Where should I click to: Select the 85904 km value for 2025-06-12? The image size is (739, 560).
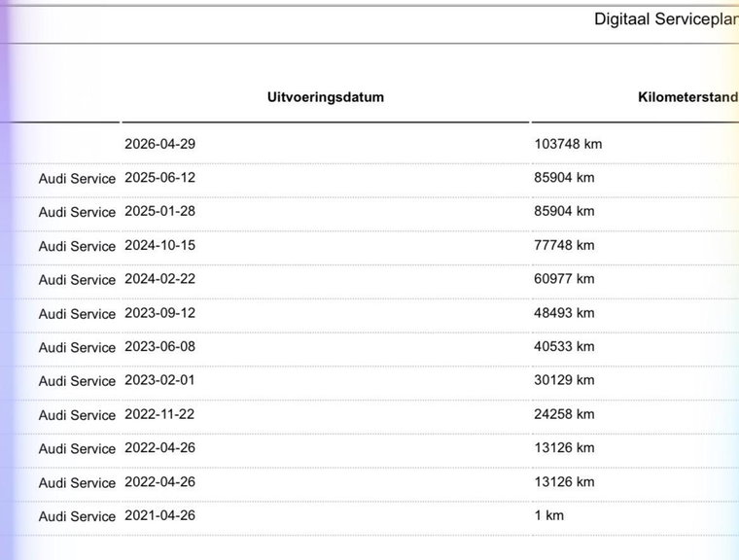(x=564, y=178)
